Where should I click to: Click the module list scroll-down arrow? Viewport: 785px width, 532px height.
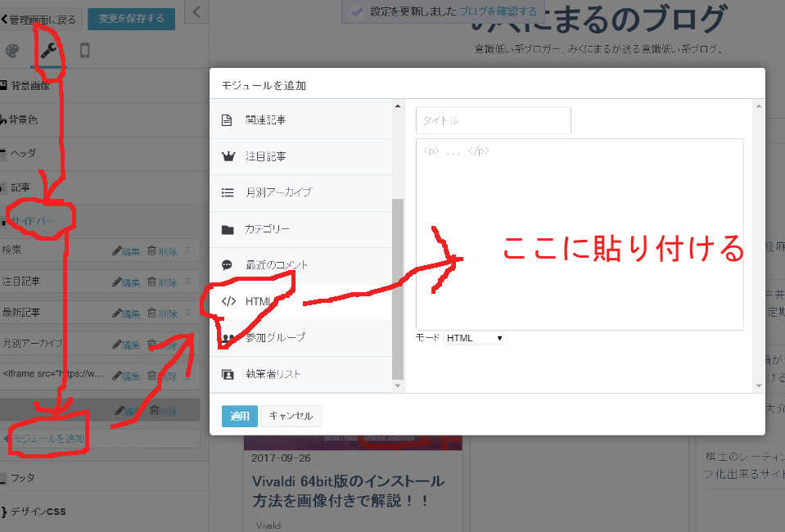398,385
